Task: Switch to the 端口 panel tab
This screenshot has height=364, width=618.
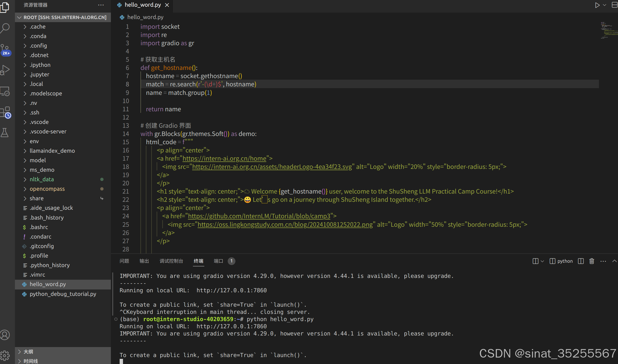Action: pos(218,261)
